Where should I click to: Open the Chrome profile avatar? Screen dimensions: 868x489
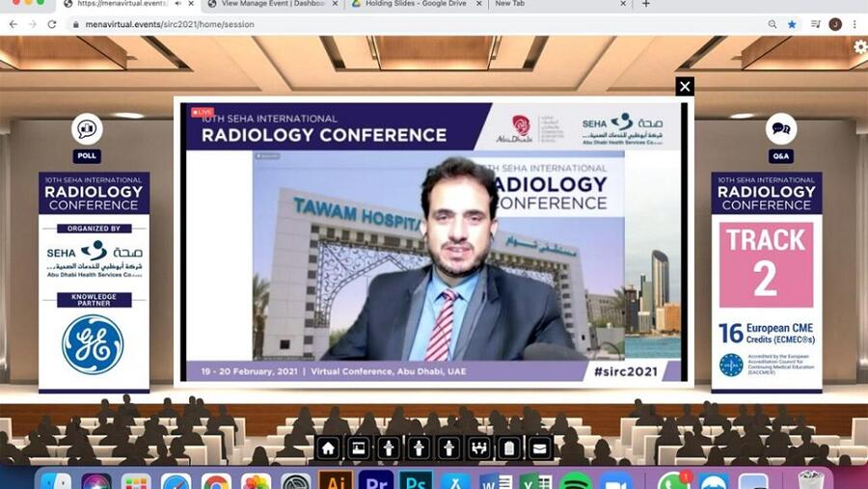tap(835, 24)
